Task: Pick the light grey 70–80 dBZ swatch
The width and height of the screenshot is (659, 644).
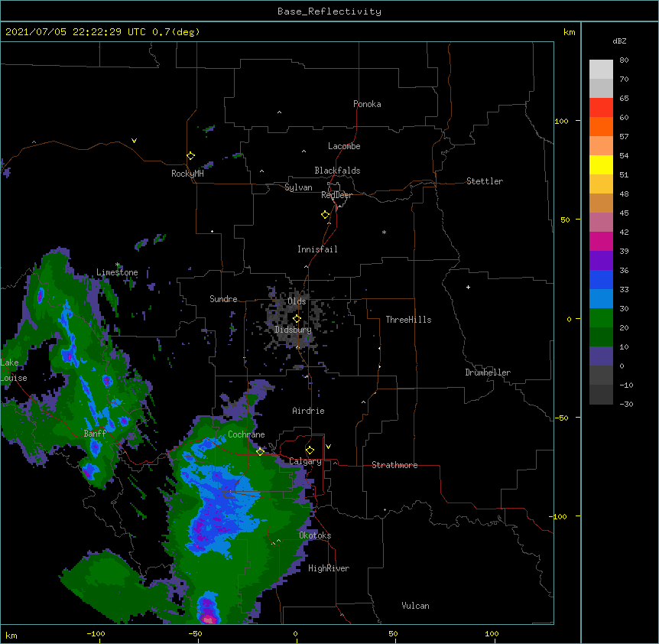Action: [601, 70]
